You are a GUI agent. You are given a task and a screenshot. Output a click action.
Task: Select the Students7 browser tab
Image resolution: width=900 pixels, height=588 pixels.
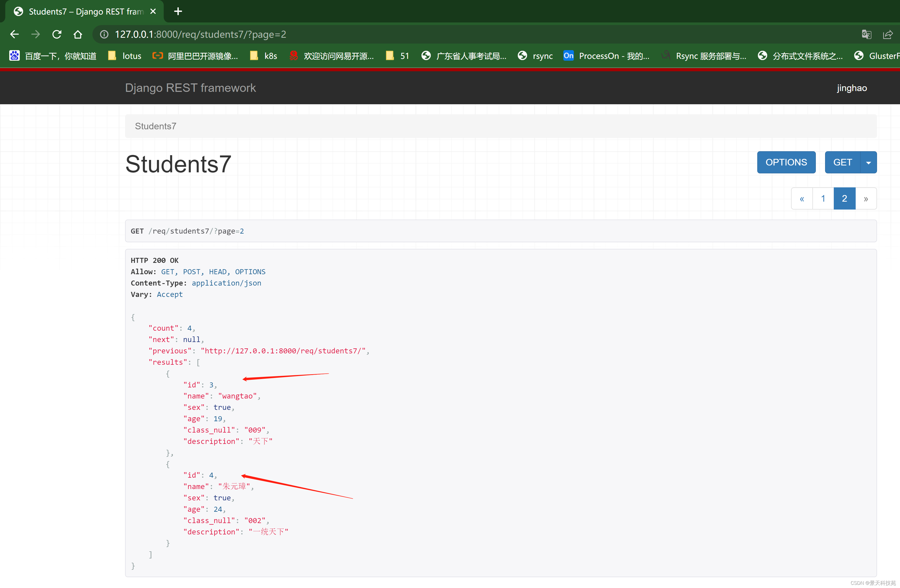(85, 11)
